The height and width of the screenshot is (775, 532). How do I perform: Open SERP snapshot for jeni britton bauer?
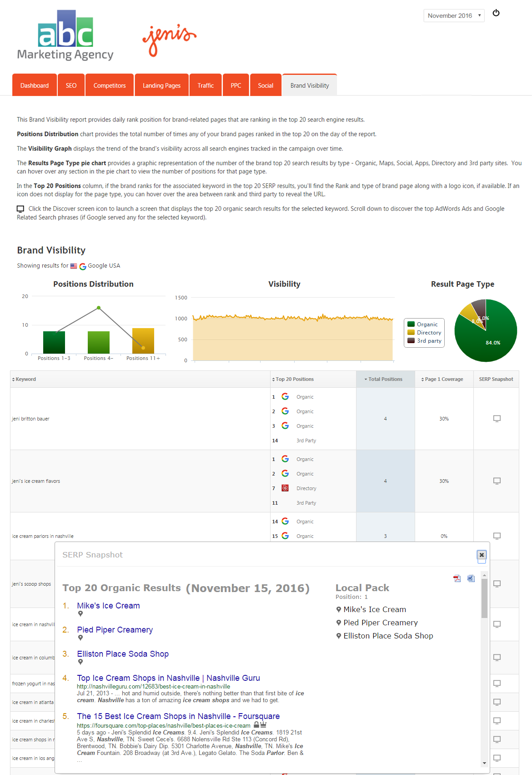click(x=497, y=419)
